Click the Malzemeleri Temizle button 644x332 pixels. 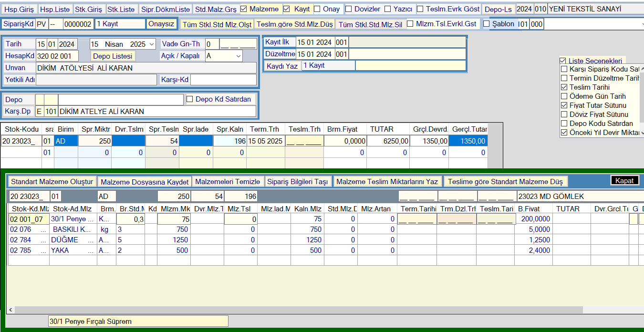pyautogui.click(x=228, y=182)
